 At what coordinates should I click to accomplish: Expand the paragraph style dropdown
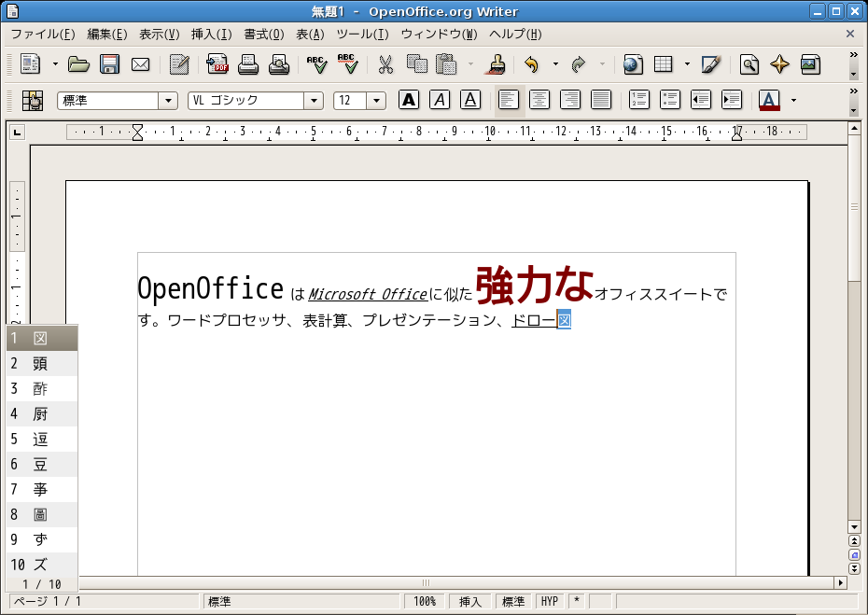[168, 101]
